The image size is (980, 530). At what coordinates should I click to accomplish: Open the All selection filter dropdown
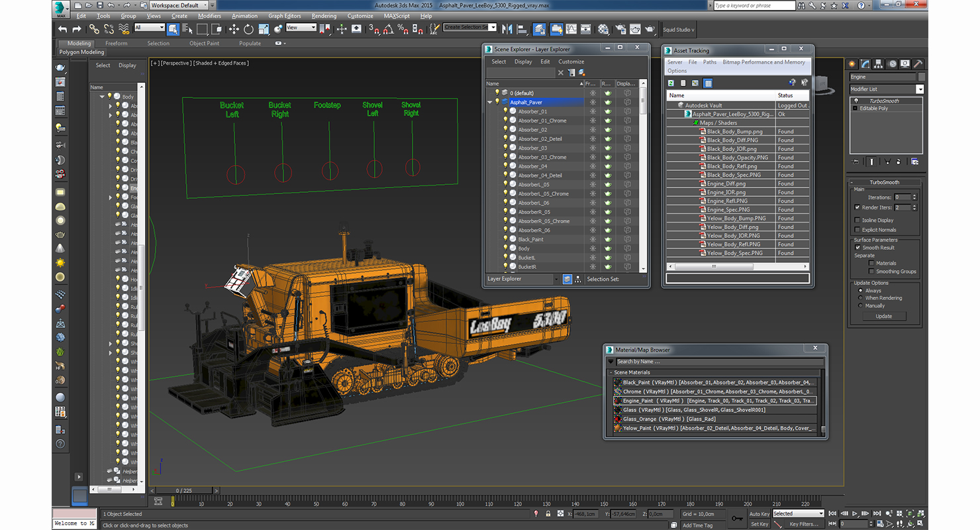tap(149, 28)
